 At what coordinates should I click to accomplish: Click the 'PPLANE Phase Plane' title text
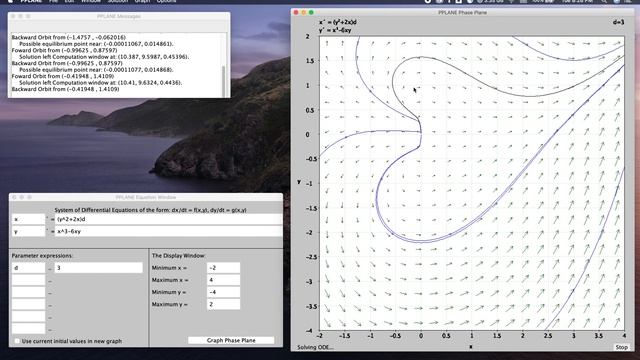click(x=462, y=13)
